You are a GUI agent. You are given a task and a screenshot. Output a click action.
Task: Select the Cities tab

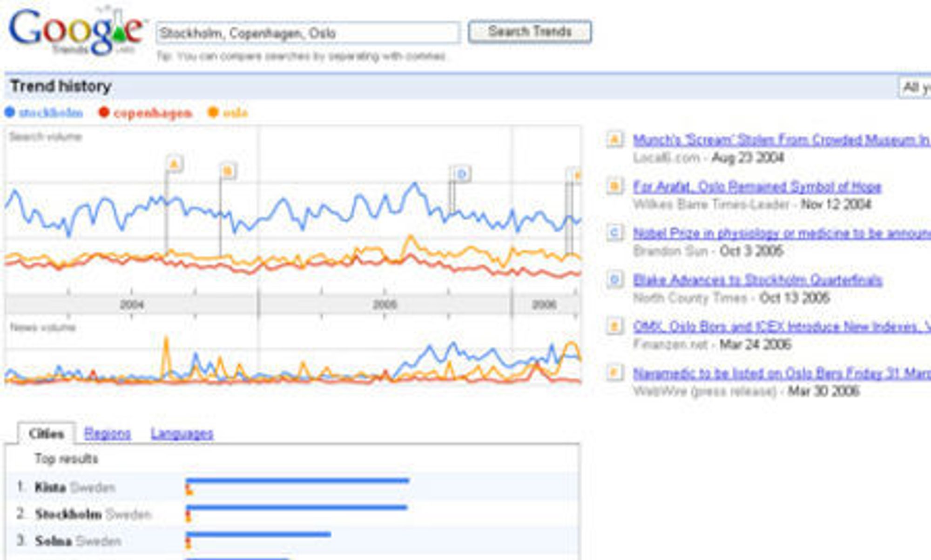tap(46, 433)
